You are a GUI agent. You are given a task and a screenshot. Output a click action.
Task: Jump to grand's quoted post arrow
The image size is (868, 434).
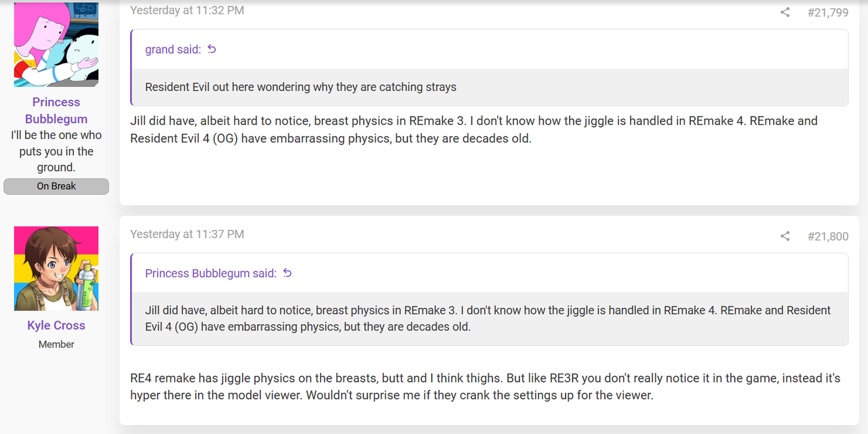click(212, 49)
